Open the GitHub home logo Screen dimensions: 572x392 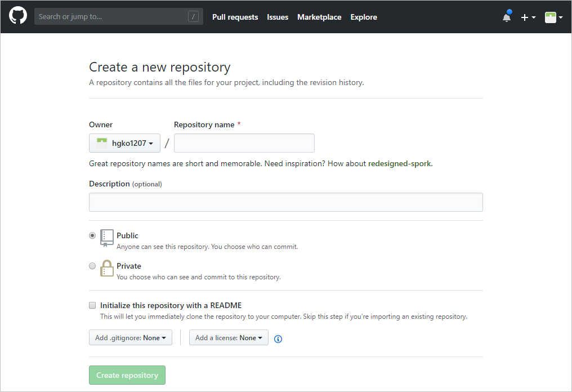click(x=18, y=16)
